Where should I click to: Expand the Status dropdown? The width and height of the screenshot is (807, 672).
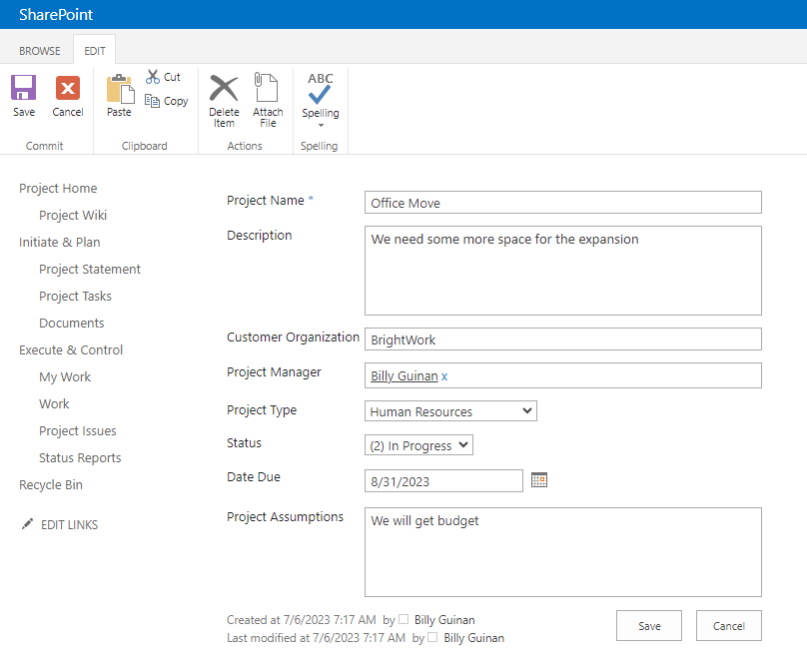click(418, 446)
